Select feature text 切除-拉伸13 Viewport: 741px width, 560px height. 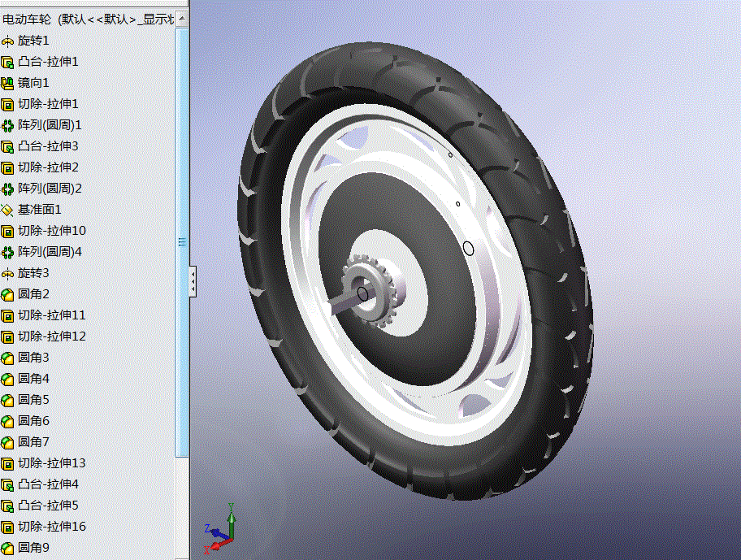click(x=52, y=463)
